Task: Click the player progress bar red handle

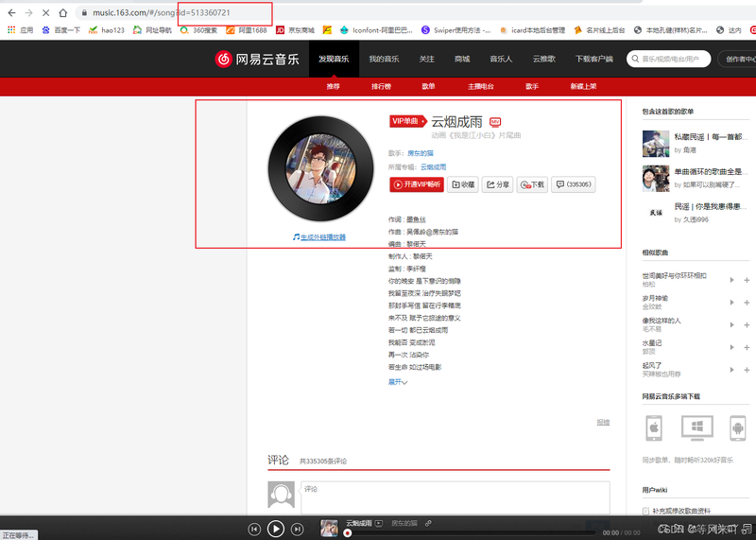Action: [347, 533]
